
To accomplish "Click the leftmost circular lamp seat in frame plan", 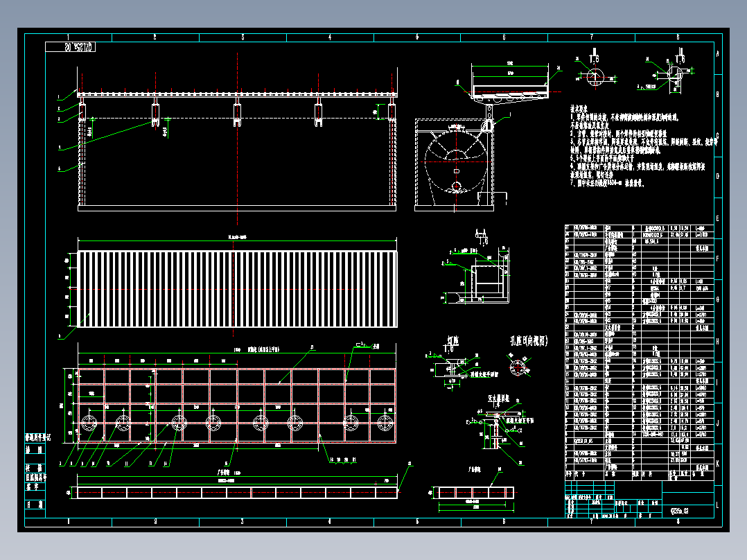I will coord(89,422).
